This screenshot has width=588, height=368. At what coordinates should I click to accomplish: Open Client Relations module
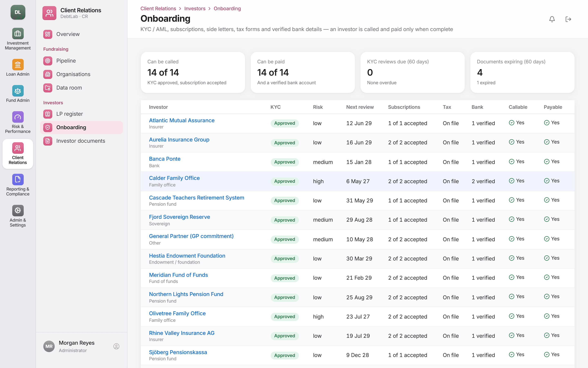(18, 154)
